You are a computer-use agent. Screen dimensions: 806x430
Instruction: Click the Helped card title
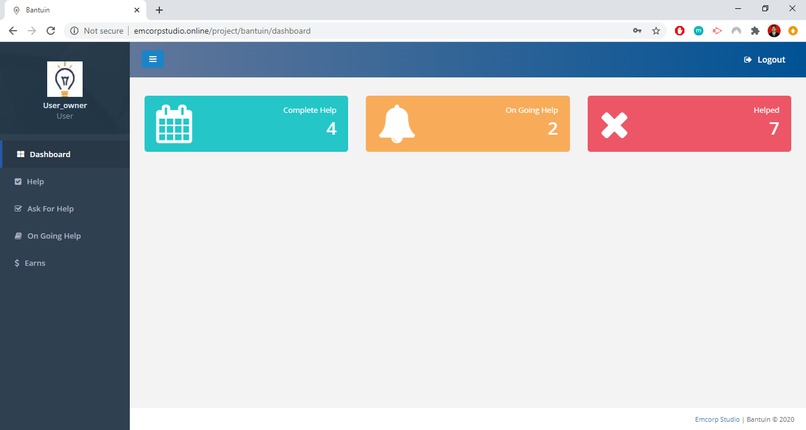766,110
